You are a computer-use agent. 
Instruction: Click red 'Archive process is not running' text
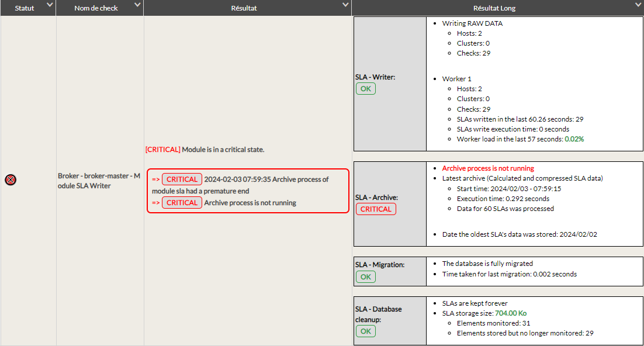pos(488,168)
